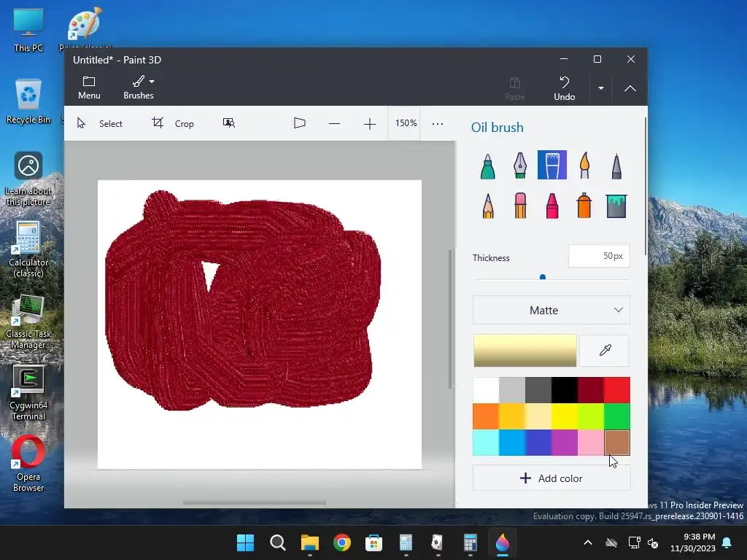Pick the turquoise blue color swatch

point(512,443)
